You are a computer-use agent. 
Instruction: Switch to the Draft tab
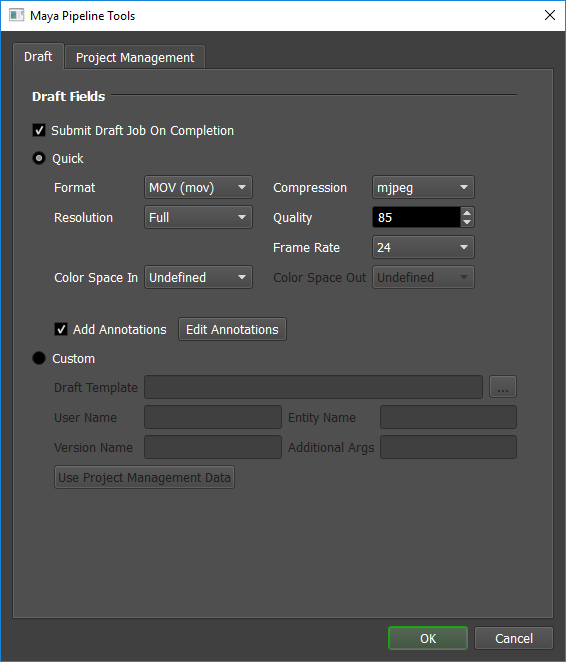click(38, 57)
